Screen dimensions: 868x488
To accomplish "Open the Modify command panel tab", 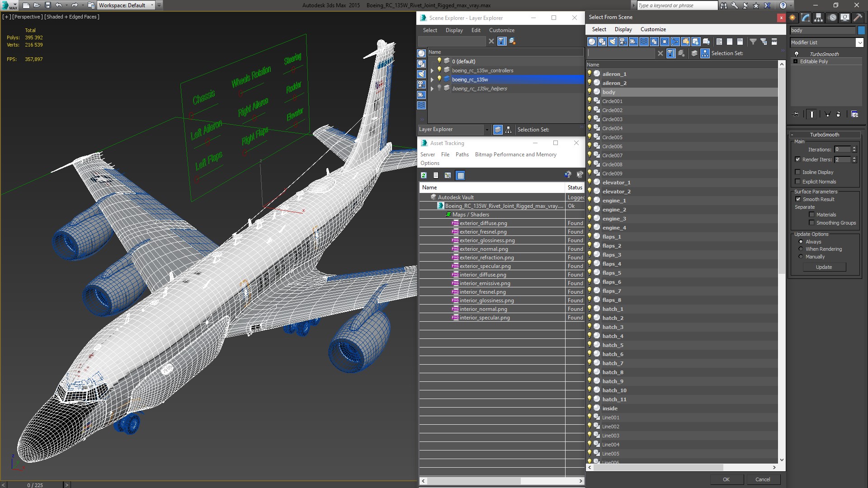I will click(806, 18).
